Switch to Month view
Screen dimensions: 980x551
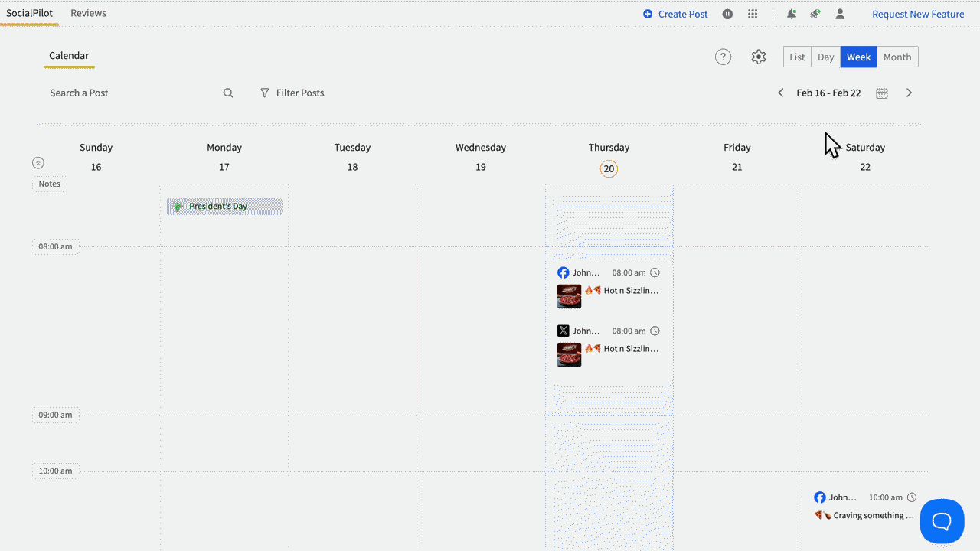[x=897, y=57]
